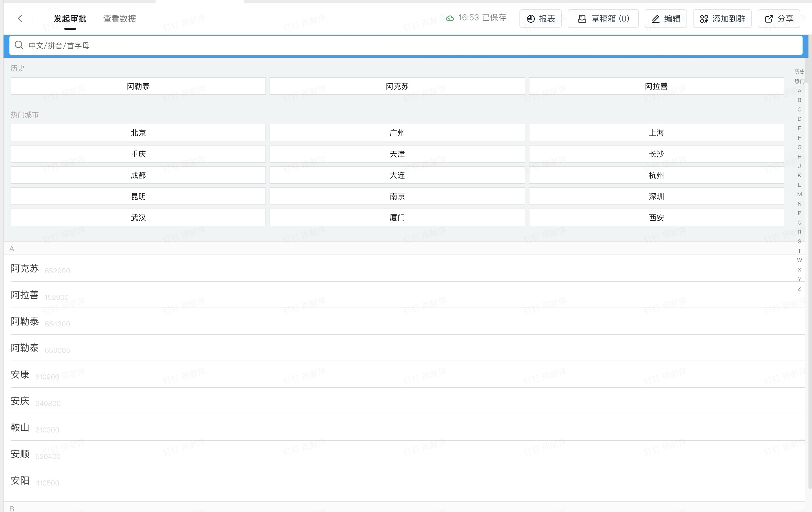
Task: Select 阿拉善 from history
Action: (x=656, y=86)
